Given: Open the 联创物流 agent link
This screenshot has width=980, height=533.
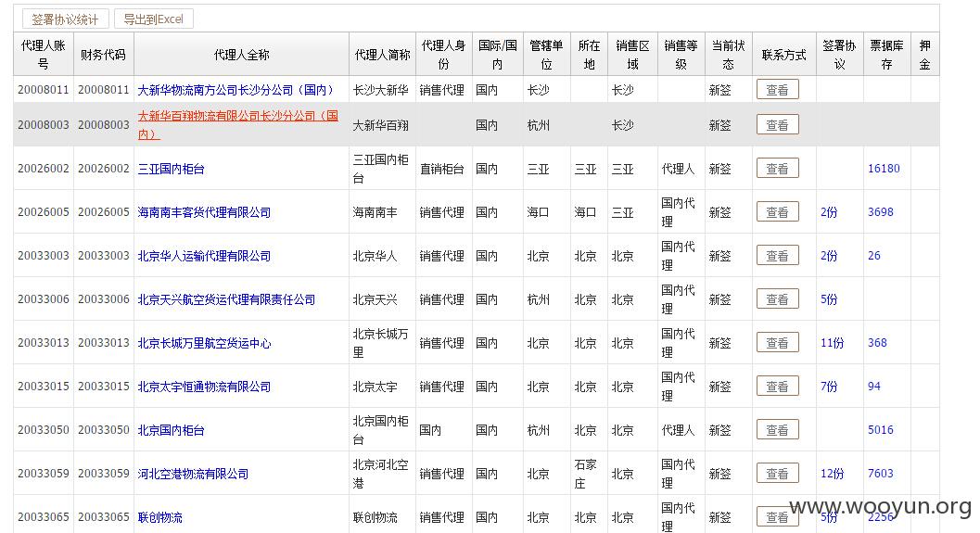Looking at the screenshot, I should [160, 517].
